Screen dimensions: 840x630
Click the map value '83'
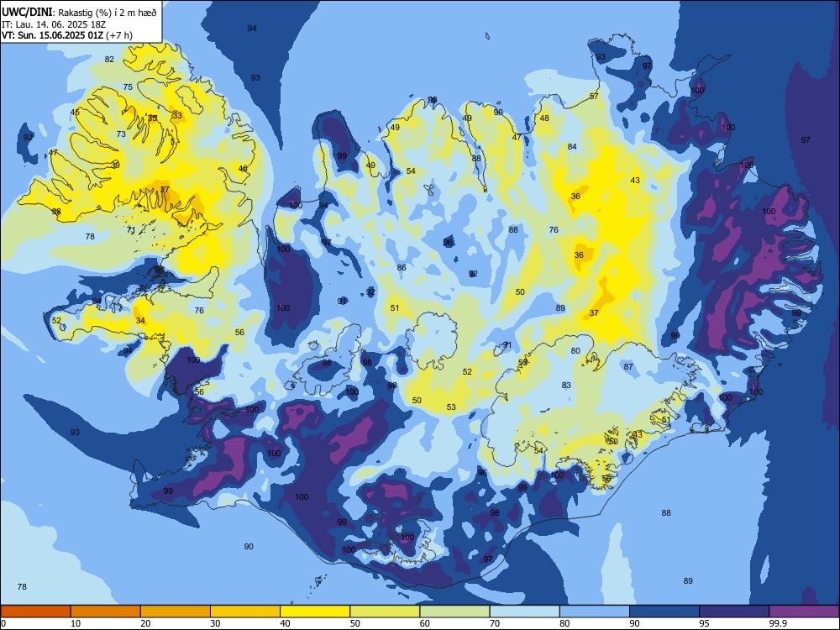pyautogui.click(x=566, y=386)
